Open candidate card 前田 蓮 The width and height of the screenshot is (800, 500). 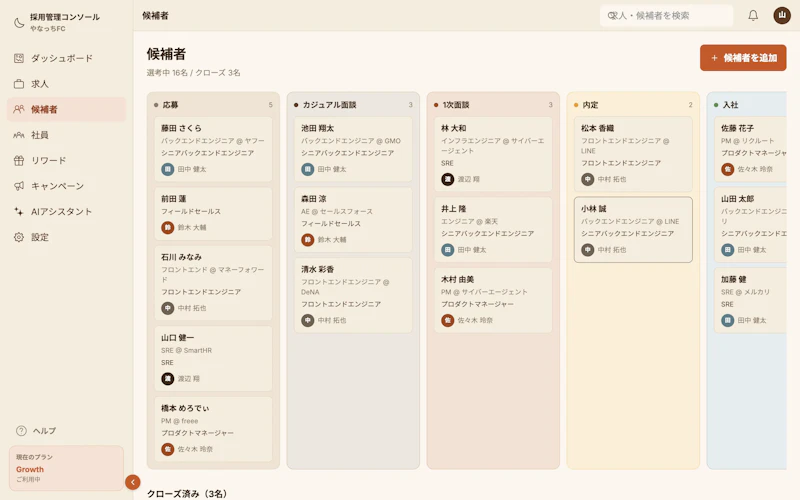[213, 213]
